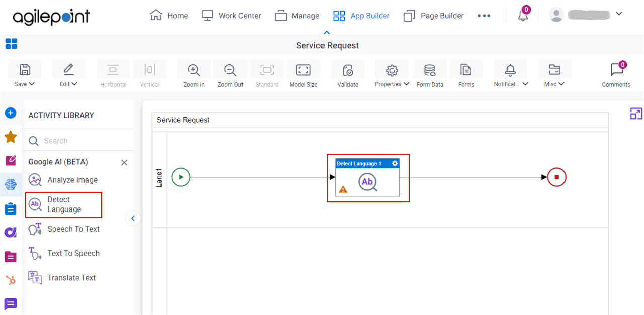The height and width of the screenshot is (315, 644).
Task: Click the Lane1 label
Action: click(x=159, y=179)
